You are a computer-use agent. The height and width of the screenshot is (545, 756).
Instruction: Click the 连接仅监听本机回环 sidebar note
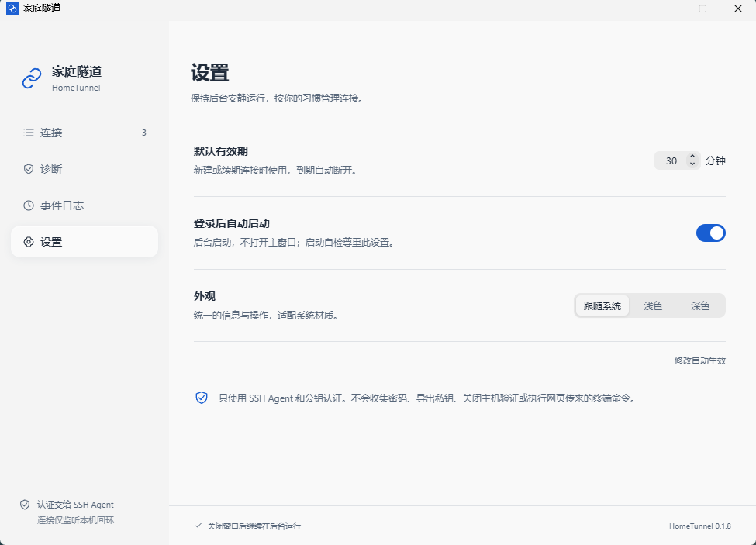[x=76, y=520]
